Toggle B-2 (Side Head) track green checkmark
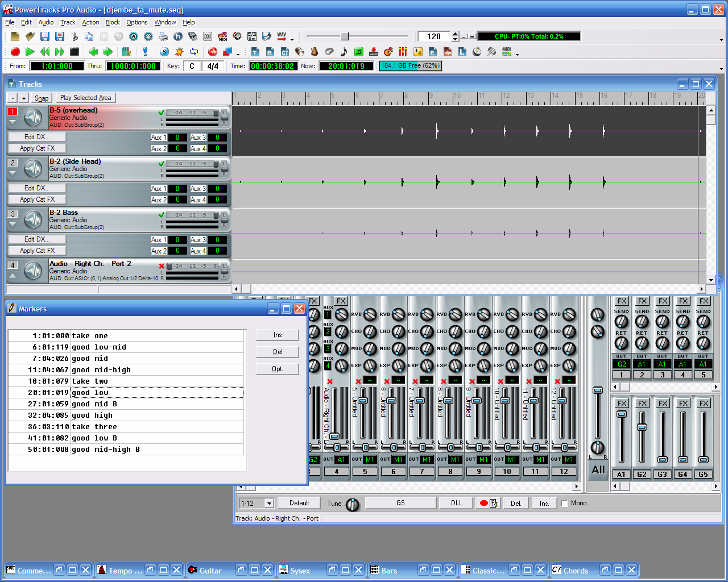The width and height of the screenshot is (728, 582). point(162,164)
